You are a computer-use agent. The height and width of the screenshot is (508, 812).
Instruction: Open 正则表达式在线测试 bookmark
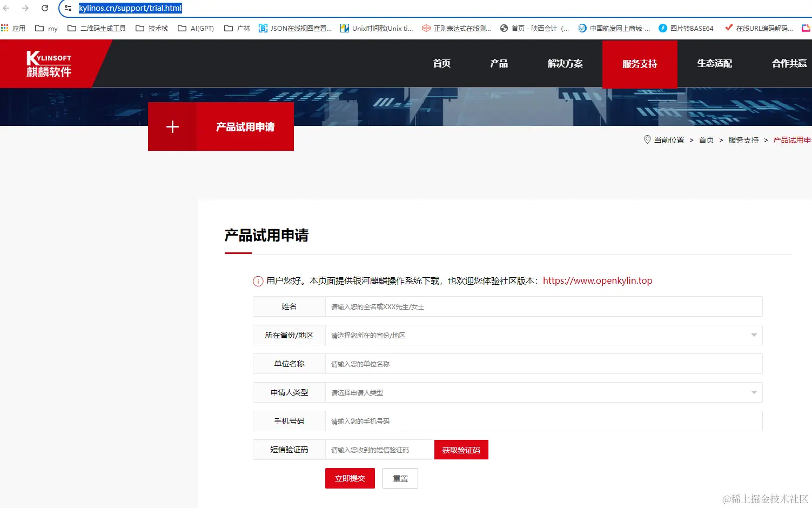point(457,28)
